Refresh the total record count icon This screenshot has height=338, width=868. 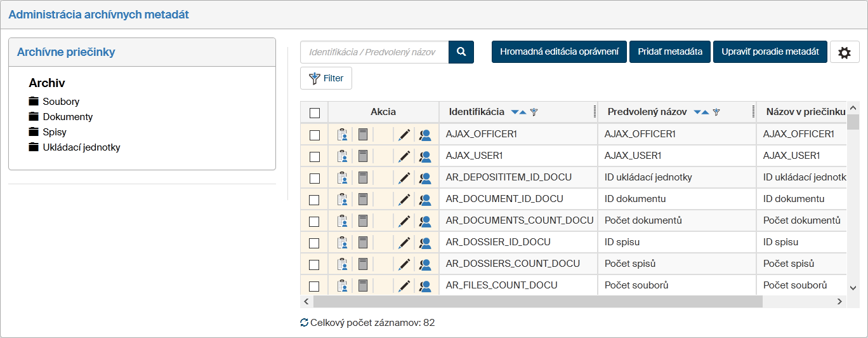(x=304, y=323)
